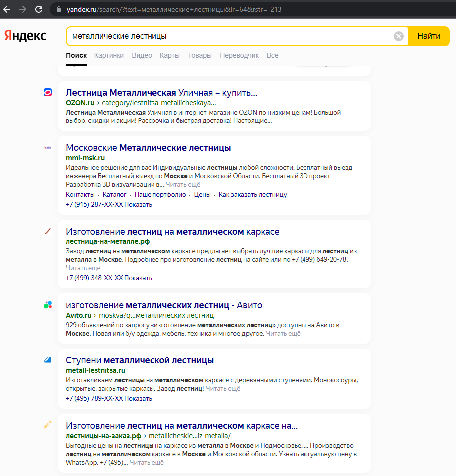Open the Переводчик tab

239,55
